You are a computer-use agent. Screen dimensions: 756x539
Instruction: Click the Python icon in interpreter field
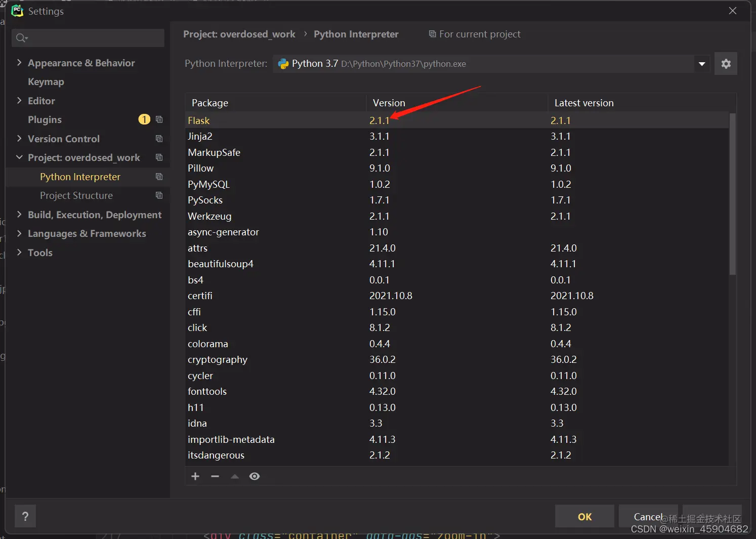point(283,64)
